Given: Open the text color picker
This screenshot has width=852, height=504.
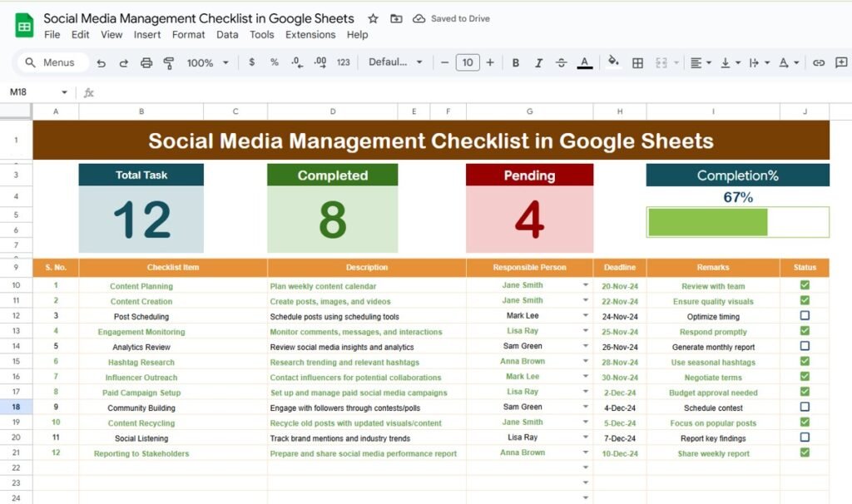Looking at the screenshot, I should pyautogui.click(x=584, y=62).
